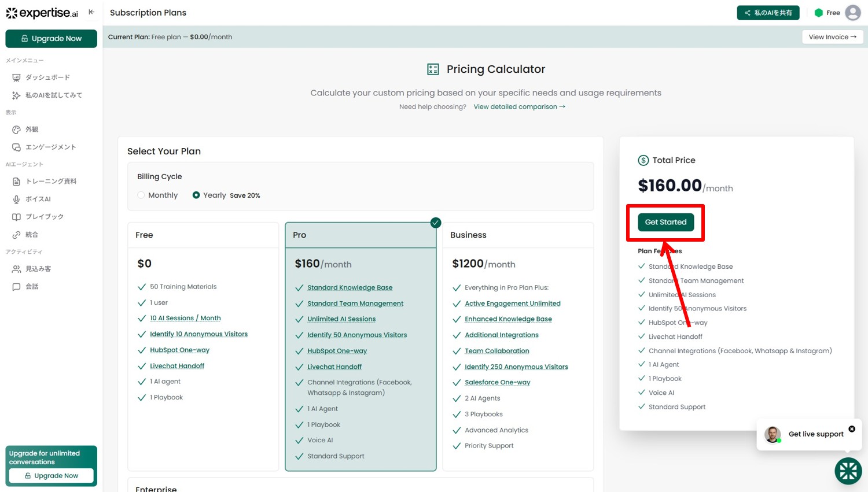Click the Get Started button
The height and width of the screenshot is (492, 868).
coord(665,222)
